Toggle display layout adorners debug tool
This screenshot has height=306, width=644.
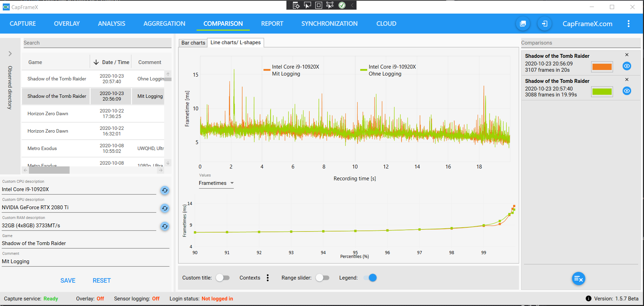[x=318, y=5]
